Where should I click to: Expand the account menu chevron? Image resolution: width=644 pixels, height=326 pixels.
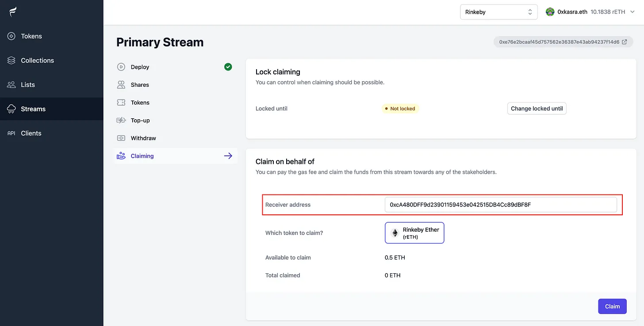click(632, 12)
